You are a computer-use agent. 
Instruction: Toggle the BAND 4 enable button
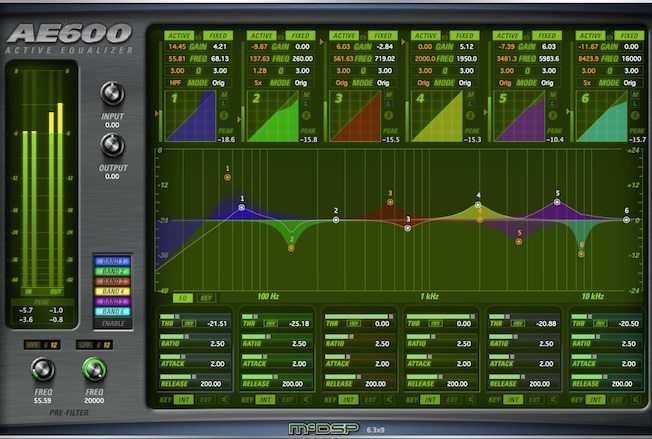coord(112,290)
